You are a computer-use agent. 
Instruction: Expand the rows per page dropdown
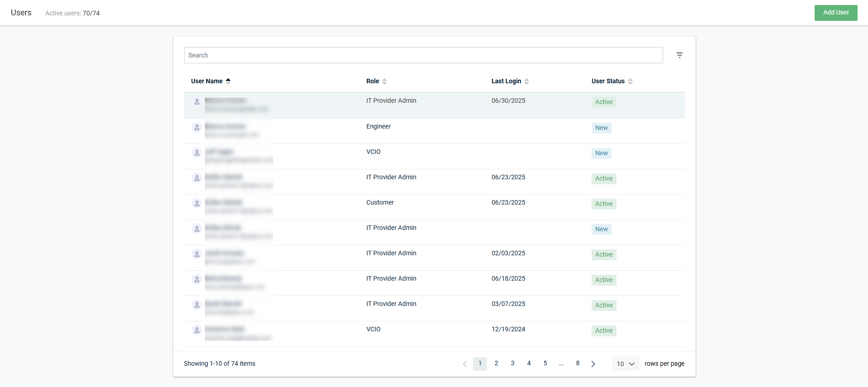(x=625, y=364)
